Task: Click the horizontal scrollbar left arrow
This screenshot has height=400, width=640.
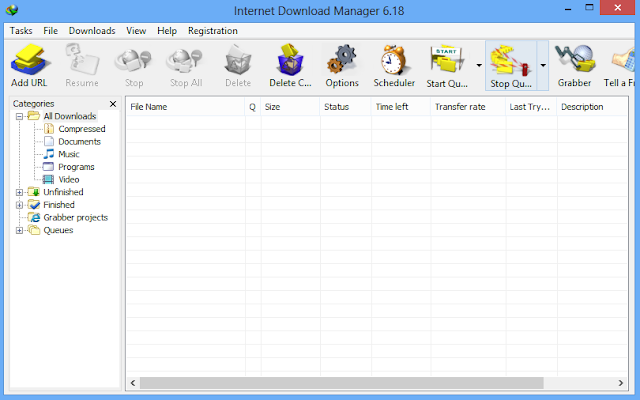Action: click(133, 383)
